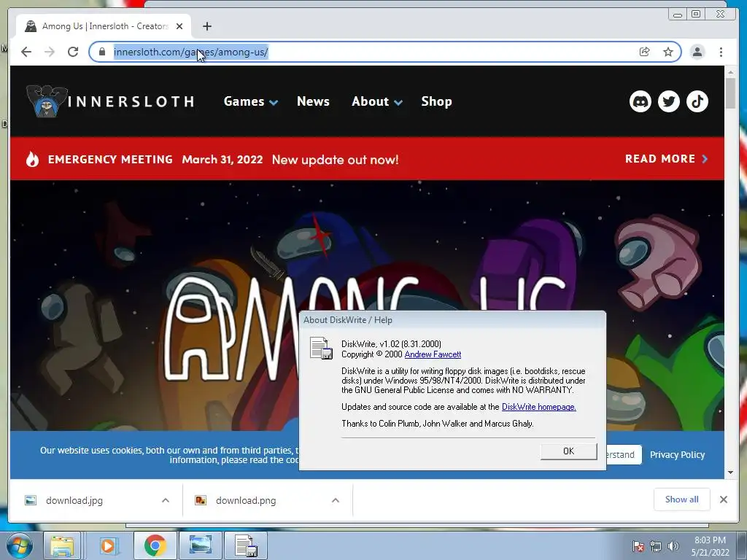Image resolution: width=747 pixels, height=560 pixels.
Task: Click the Action Center flag icon
Action: 638,546
